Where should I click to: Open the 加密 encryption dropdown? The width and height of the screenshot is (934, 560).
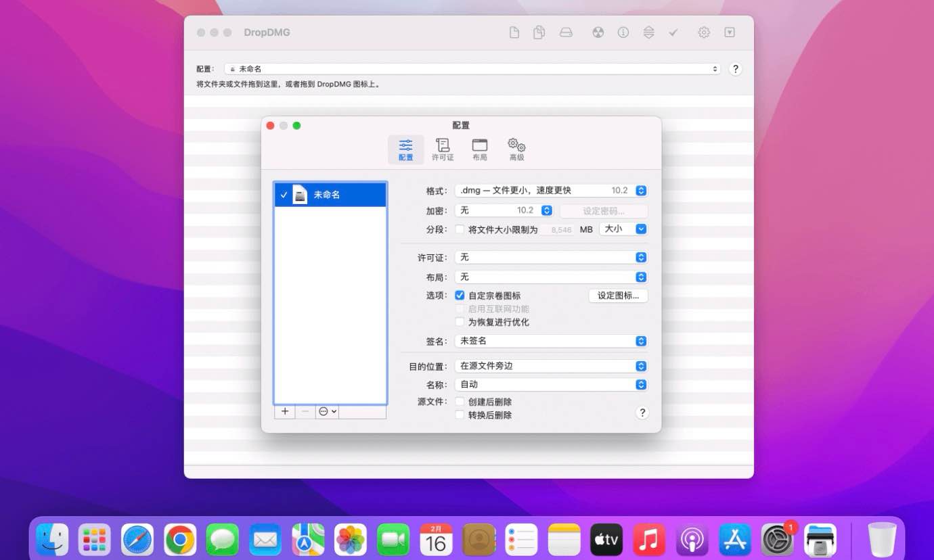(504, 210)
